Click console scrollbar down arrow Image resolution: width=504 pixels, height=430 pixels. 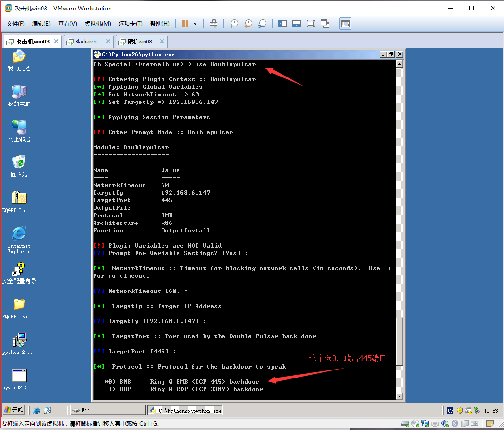399,396
